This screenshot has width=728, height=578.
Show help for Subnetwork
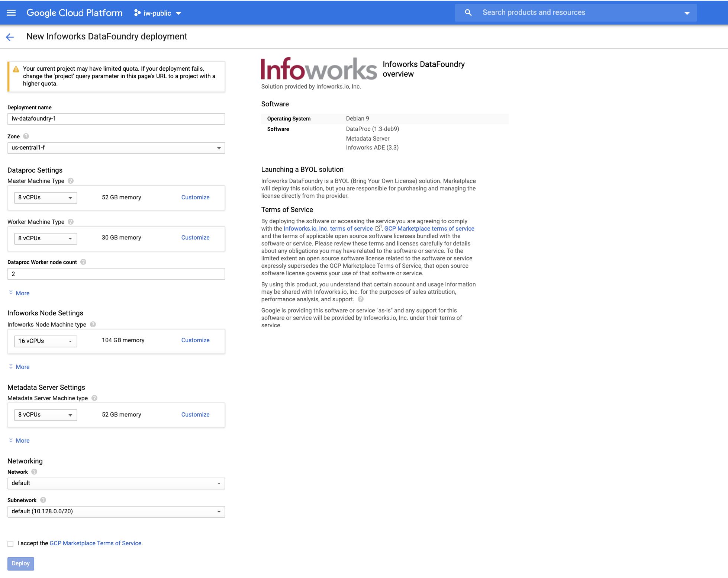(43, 500)
